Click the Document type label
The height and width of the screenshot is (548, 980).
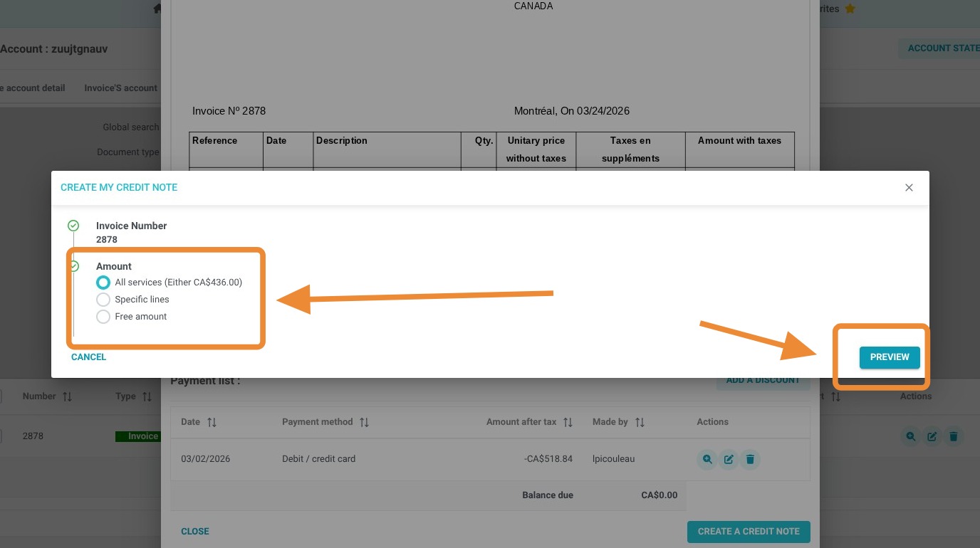click(x=128, y=152)
